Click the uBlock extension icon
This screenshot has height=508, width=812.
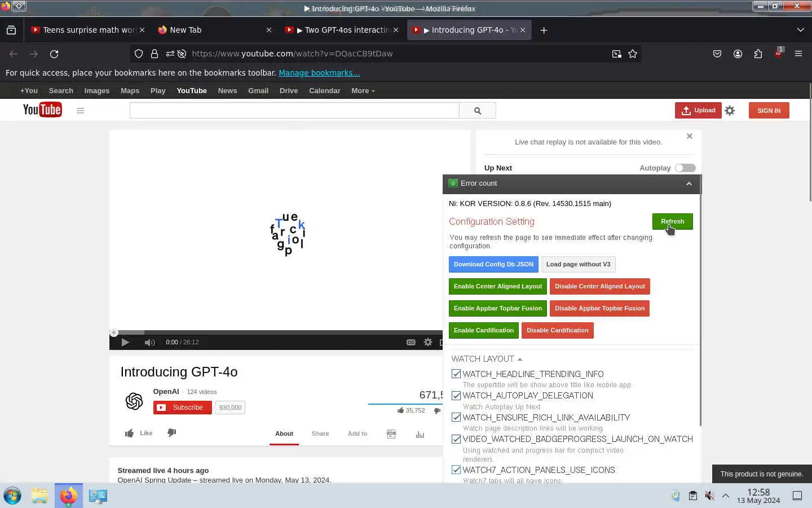tap(778, 54)
